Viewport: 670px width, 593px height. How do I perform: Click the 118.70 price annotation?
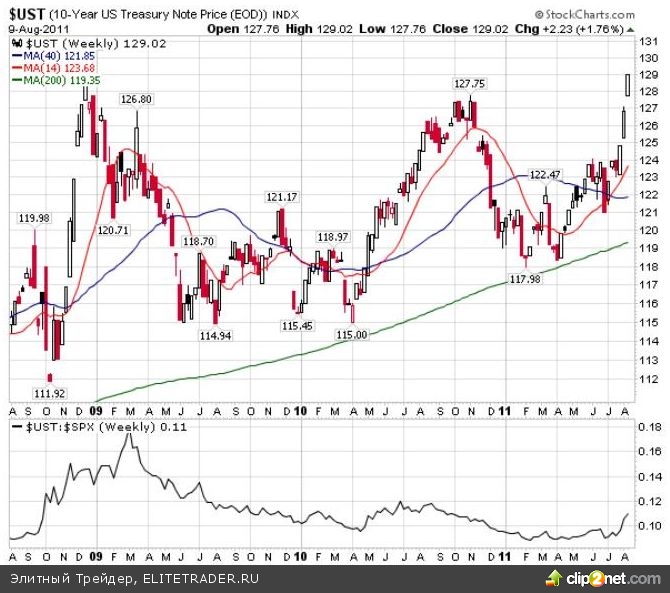point(198,241)
